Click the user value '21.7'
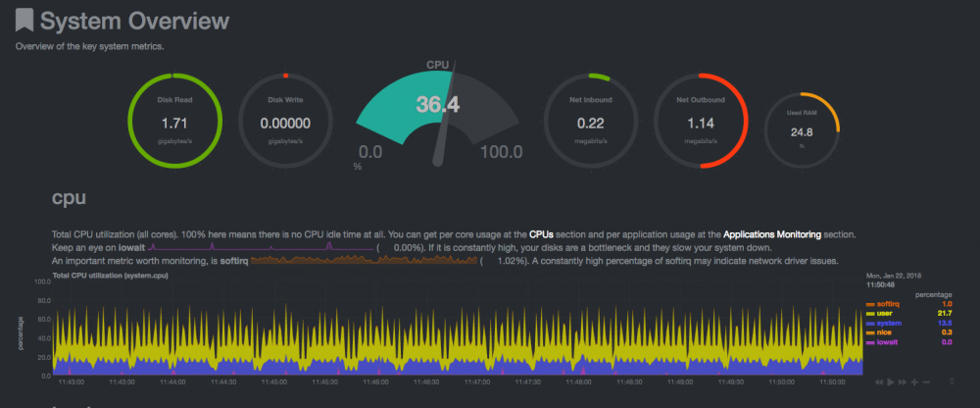 945,314
